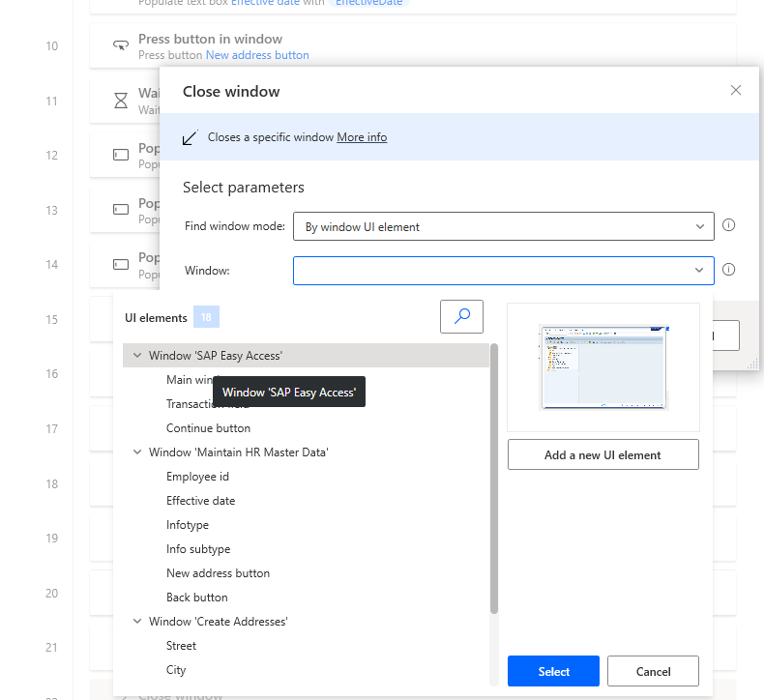This screenshot has height=700, width=764.
Task: Select the Back button UI element
Action: pyautogui.click(x=306, y=598)
